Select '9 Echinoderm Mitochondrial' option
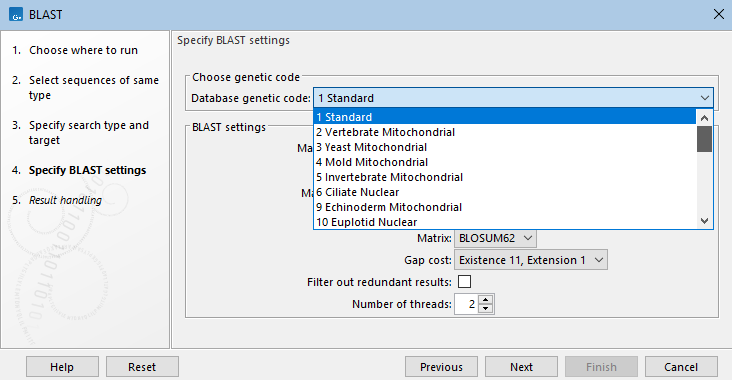 coord(505,207)
